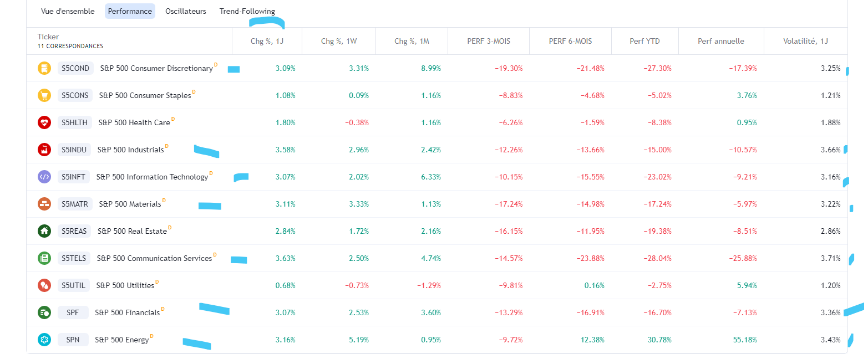This screenshot has width=868, height=359.
Task: Click the Consumer Discretionary sector icon
Action: pyautogui.click(x=44, y=68)
